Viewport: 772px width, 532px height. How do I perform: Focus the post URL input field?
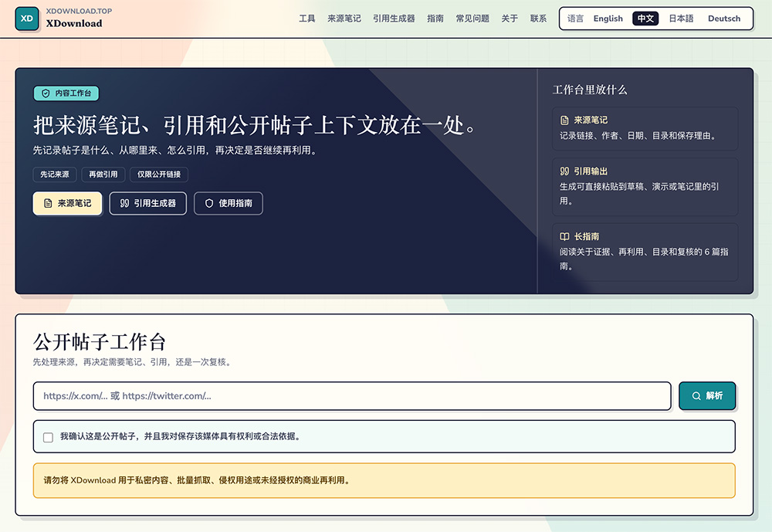pos(352,396)
